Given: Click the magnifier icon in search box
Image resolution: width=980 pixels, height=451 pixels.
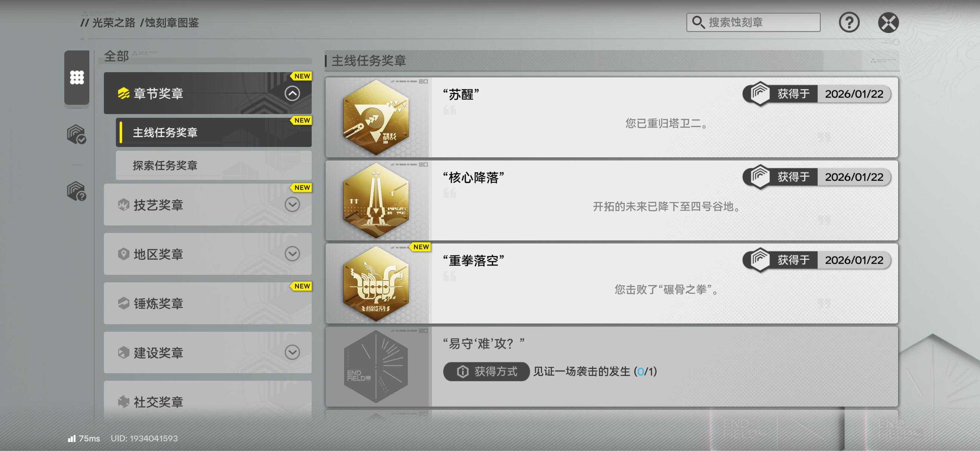Looking at the screenshot, I should tap(698, 22).
